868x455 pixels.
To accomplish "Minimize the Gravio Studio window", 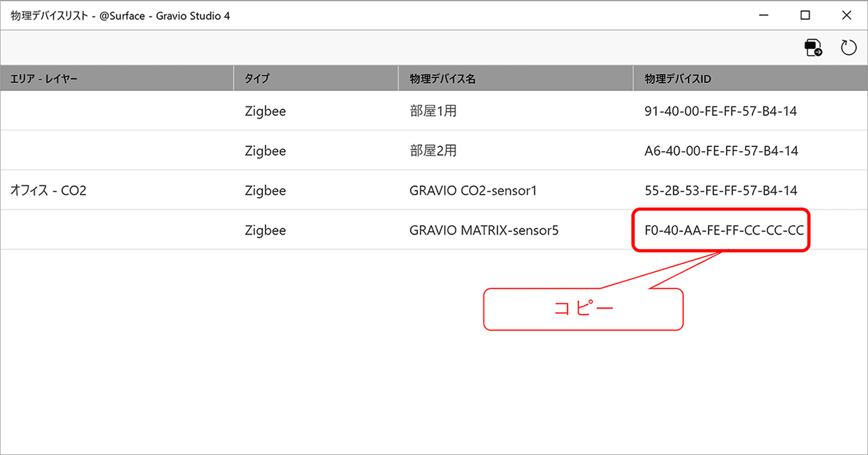I will click(764, 16).
